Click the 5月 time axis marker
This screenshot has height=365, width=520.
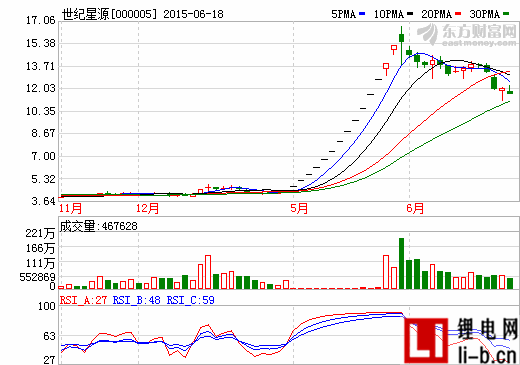[299, 209]
